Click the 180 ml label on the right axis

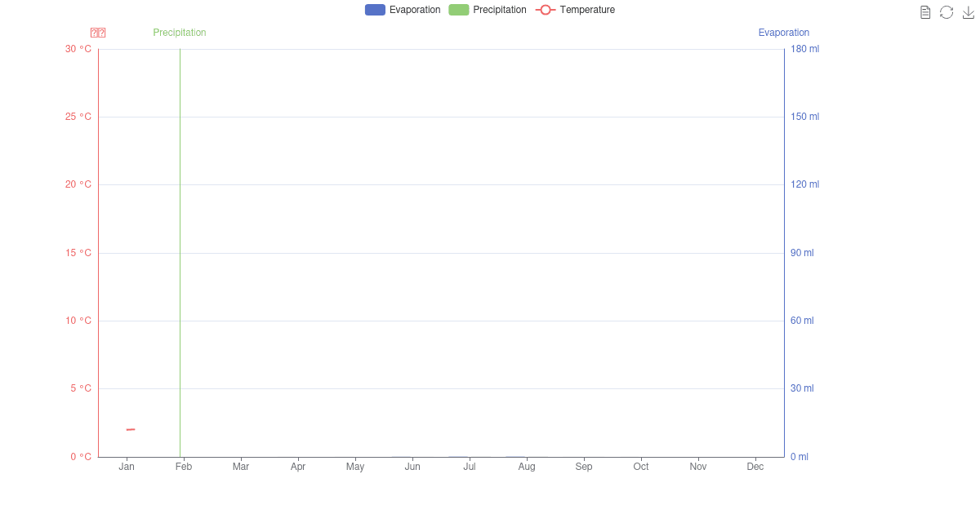point(804,48)
